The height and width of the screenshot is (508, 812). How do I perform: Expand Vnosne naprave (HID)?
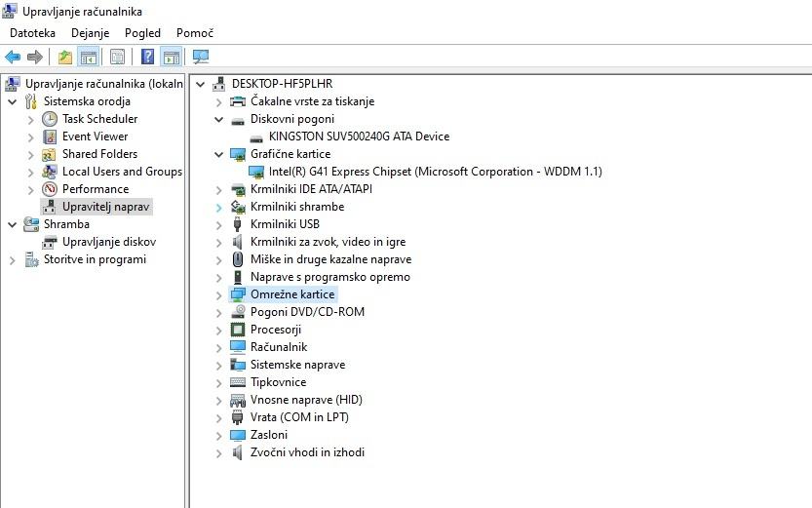point(219,401)
